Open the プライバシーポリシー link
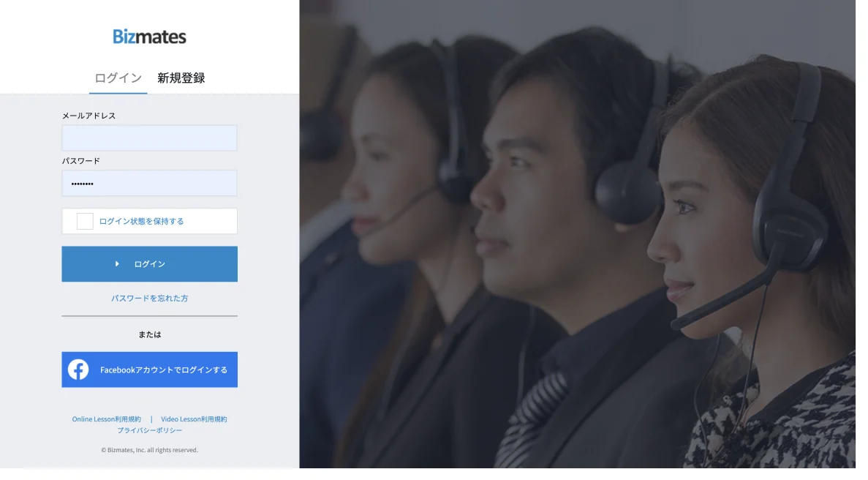The height and width of the screenshot is (480, 868). (149, 430)
